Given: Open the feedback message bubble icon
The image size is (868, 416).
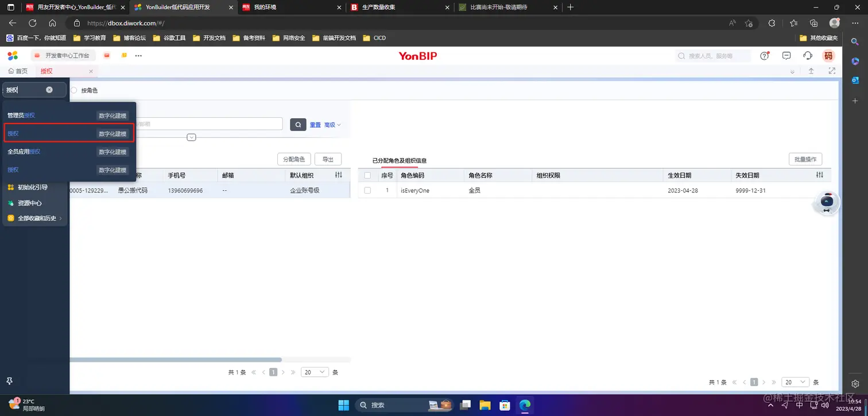Looking at the screenshot, I should pos(786,55).
